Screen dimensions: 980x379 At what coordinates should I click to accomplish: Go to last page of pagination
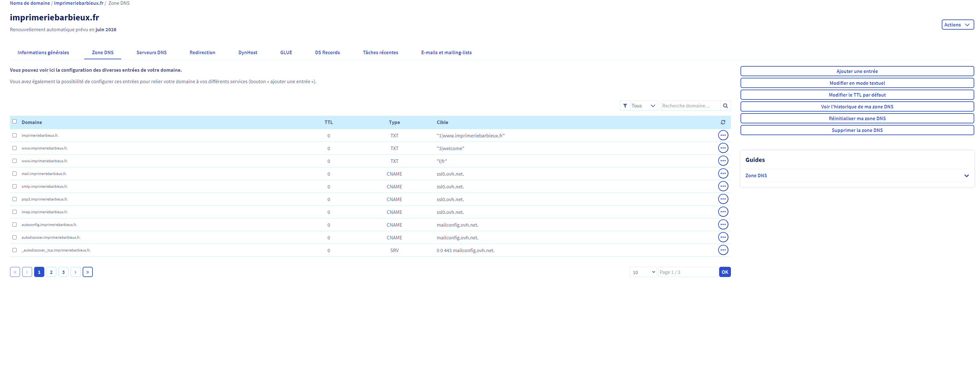(x=87, y=272)
